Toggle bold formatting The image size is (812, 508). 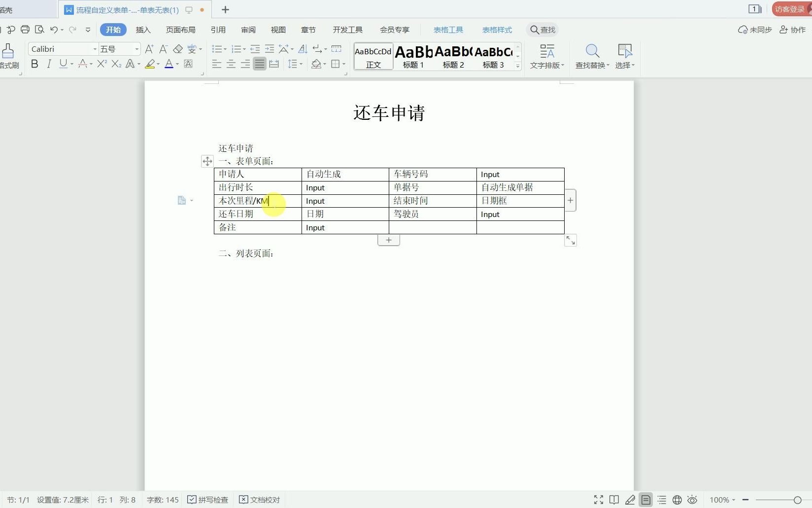pyautogui.click(x=34, y=64)
